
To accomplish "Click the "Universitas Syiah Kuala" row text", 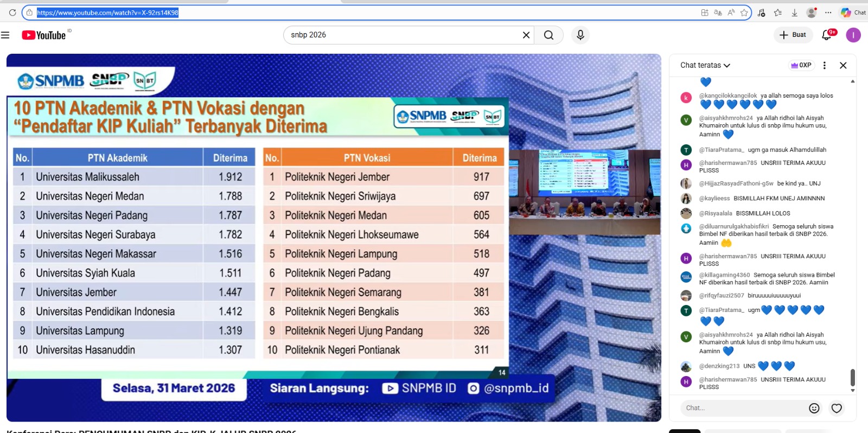I will (85, 273).
